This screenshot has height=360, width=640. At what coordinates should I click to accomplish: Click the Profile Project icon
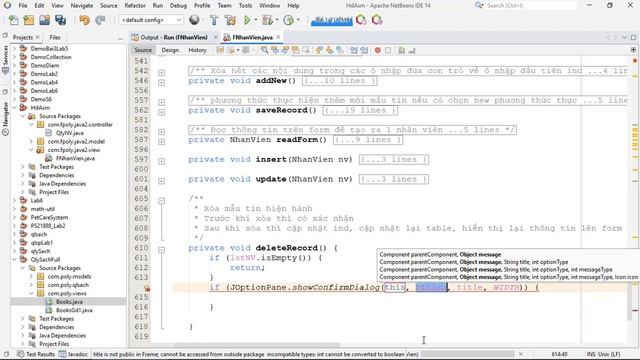click(289, 20)
